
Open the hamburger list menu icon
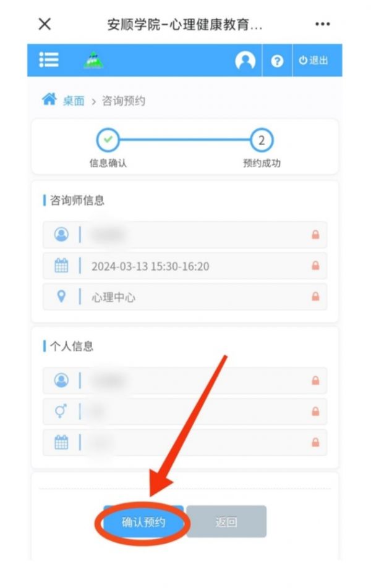point(49,60)
